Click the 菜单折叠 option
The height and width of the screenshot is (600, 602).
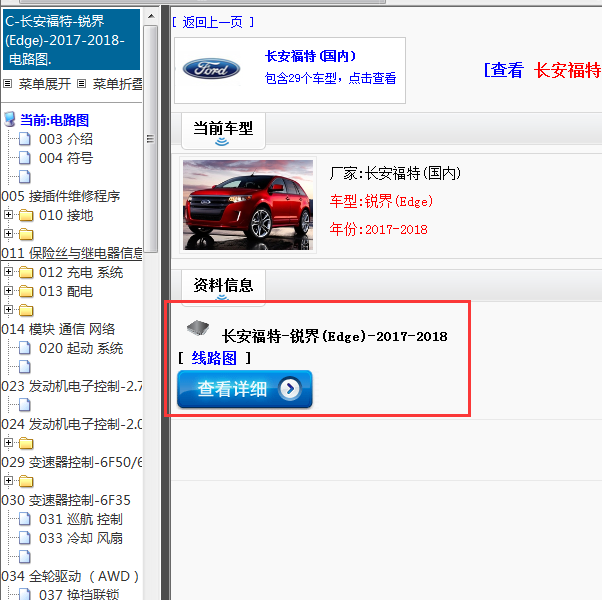click(x=117, y=84)
